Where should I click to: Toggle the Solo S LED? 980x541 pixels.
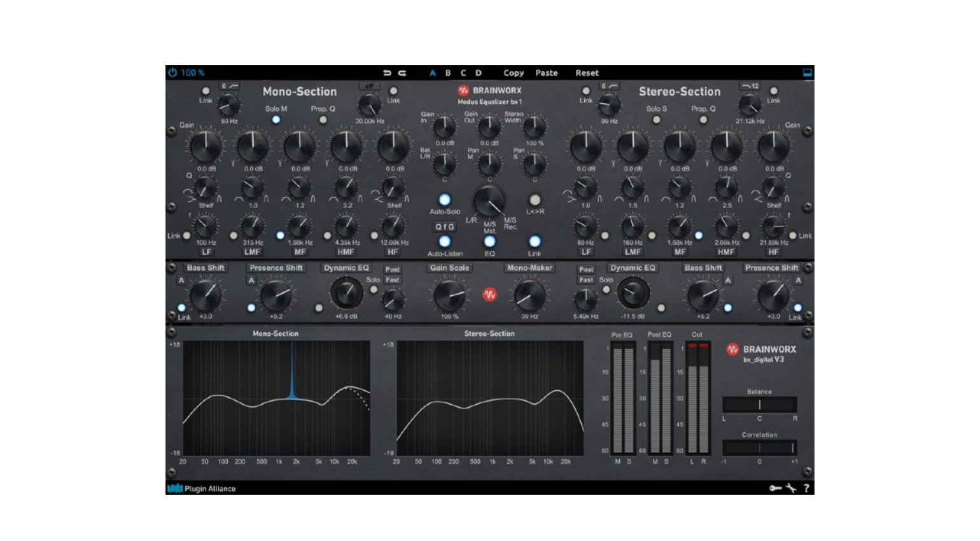coord(656,120)
